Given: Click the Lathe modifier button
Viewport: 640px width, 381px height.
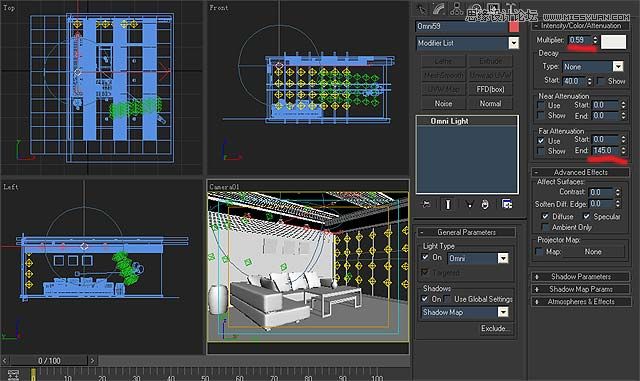Looking at the screenshot, I should point(443,61).
